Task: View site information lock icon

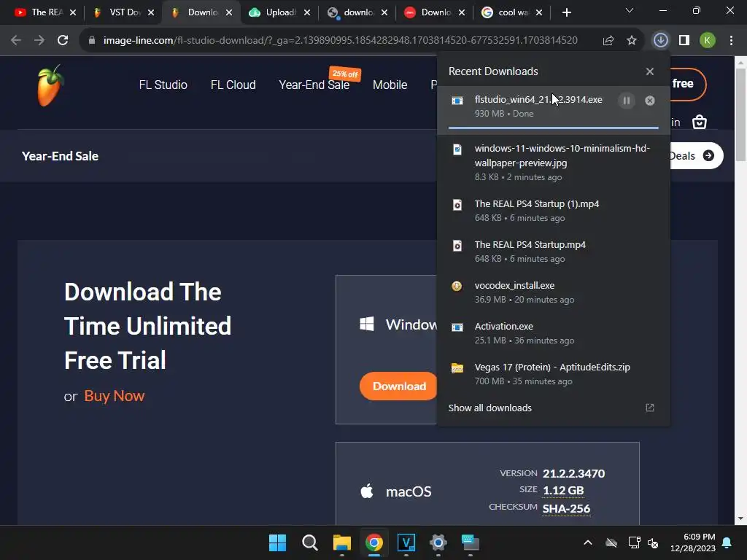Action: point(92,40)
